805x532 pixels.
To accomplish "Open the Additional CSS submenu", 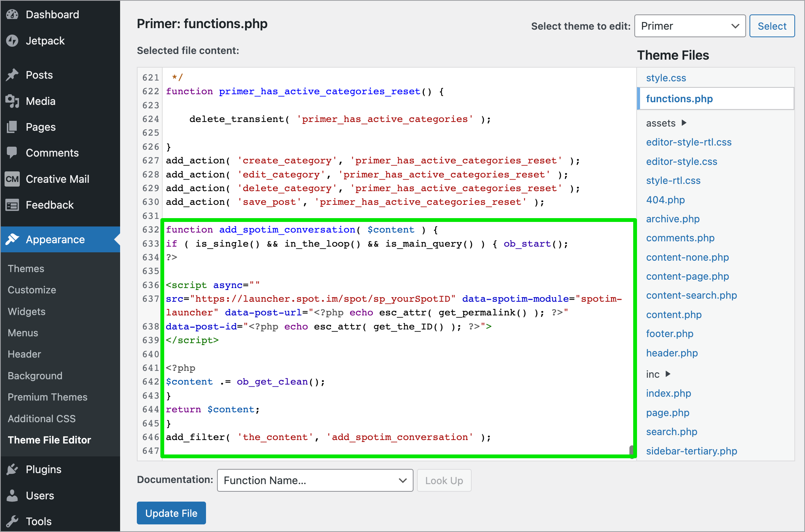I will tap(42, 419).
